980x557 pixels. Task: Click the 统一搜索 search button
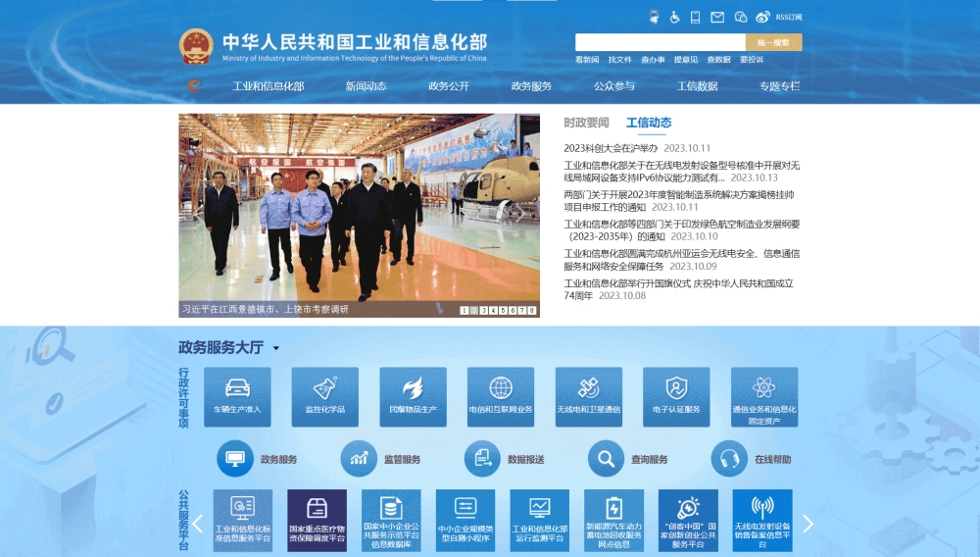tap(774, 42)
